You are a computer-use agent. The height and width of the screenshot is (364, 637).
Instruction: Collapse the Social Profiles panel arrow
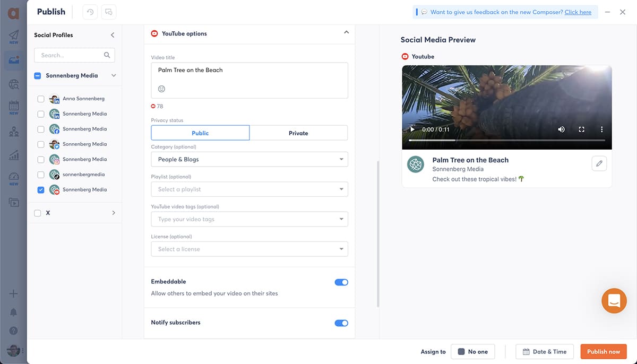coord(113,35)
